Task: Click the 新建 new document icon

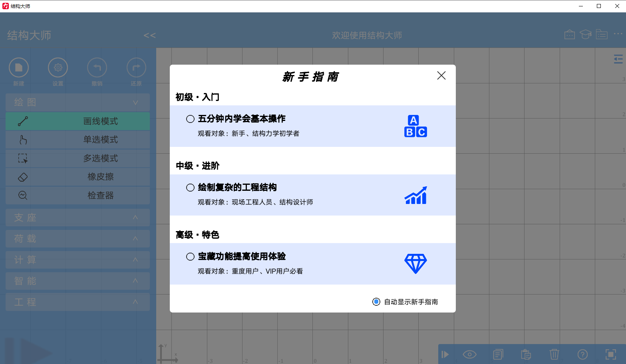Action: 18,67
